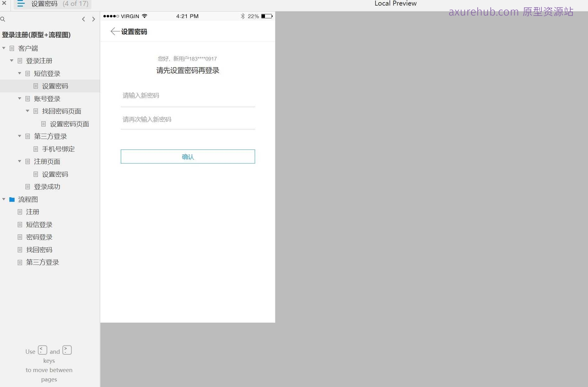The width and height of the screenshot is (588, 387).
Task: Close the sitemap panel with the X icon
Action: [4, 3]
